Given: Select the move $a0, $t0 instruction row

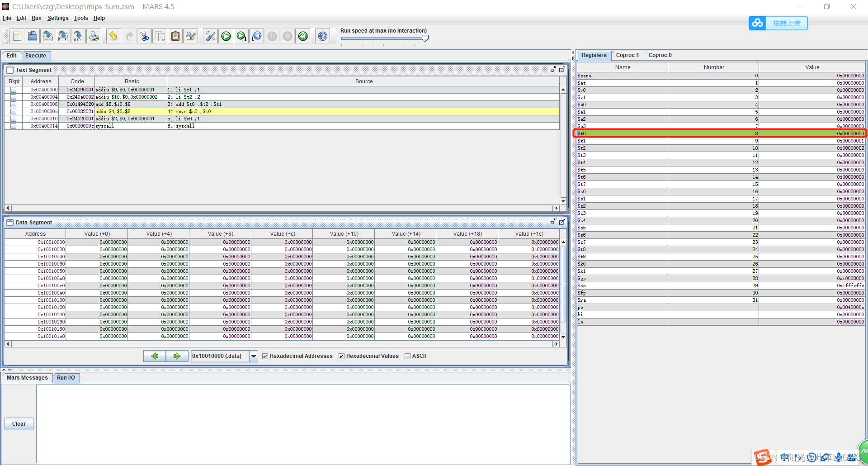Looking at the screenshot, I should pos(282,111).
